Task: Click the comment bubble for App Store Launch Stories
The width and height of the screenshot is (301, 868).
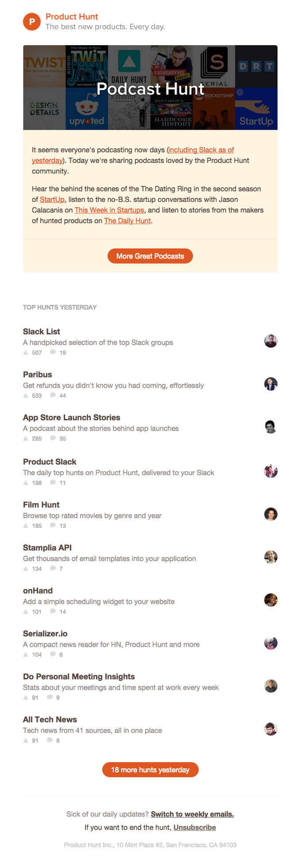Action: 53,438
